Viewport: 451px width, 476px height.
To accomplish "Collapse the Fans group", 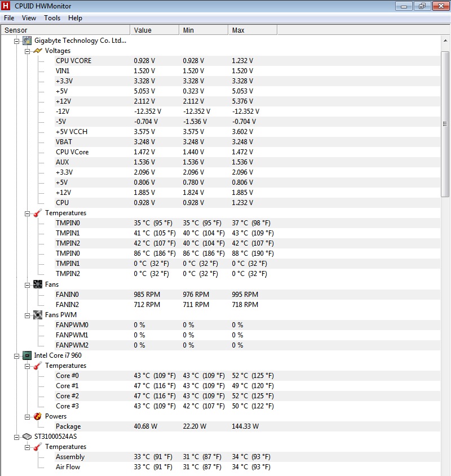I will click(28, 285).
